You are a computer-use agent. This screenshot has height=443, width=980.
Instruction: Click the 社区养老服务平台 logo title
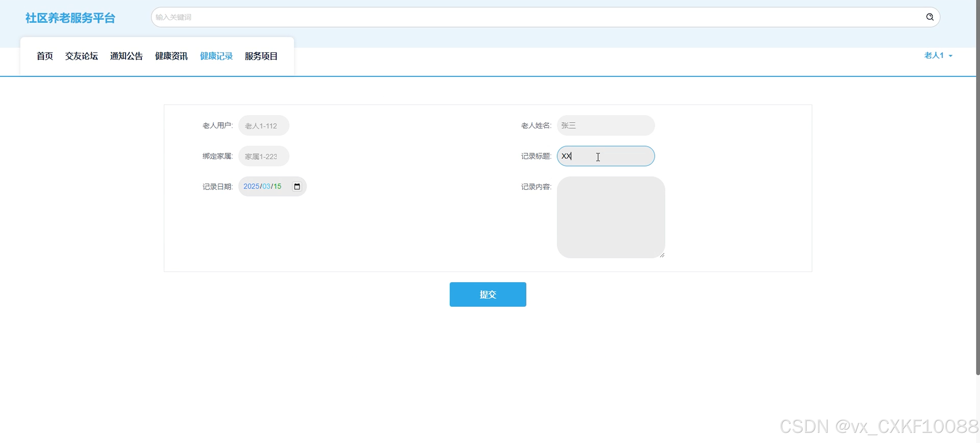click(x=70, y=18)
